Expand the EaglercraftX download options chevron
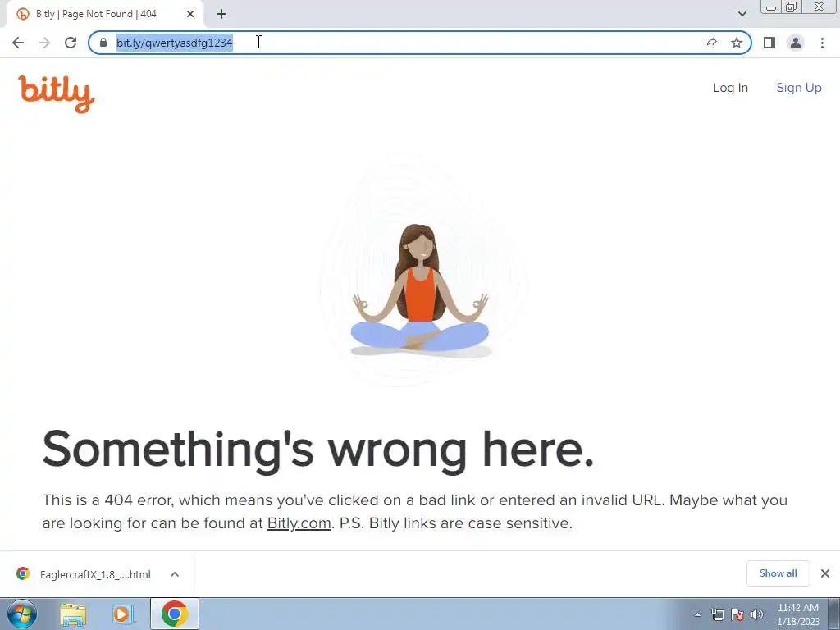Image resolution: width=840 pixels, height=630 pixels. pyautogui.click(x=175, y=574)
